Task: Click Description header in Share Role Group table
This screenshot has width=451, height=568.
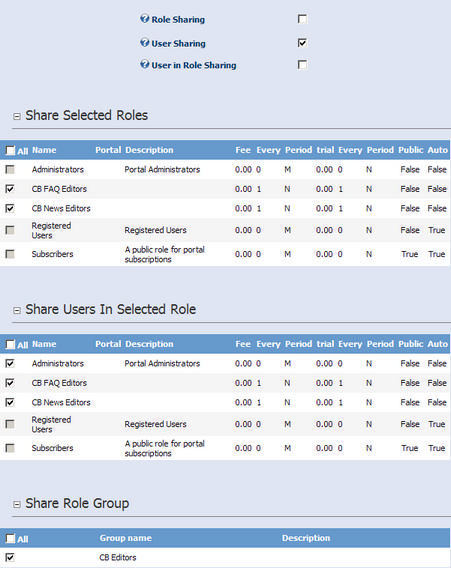Action: [x=306, y=538]
